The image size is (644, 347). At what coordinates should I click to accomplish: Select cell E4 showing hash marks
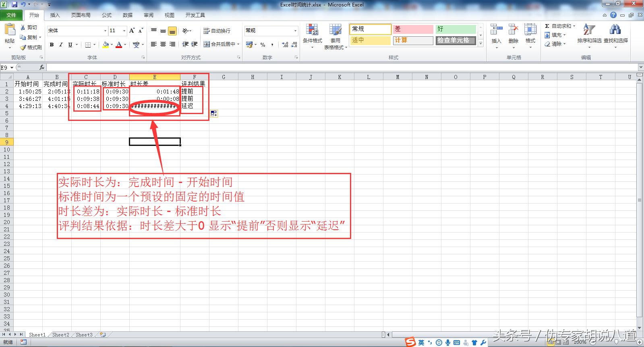tap(155, 106)
